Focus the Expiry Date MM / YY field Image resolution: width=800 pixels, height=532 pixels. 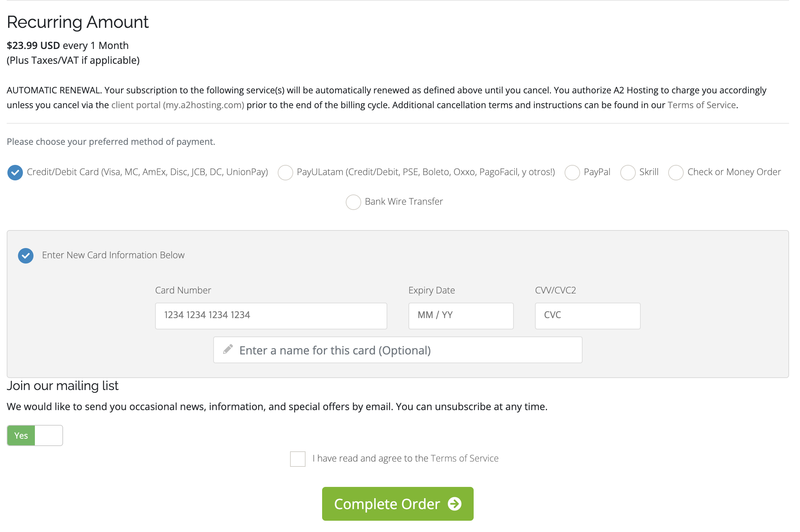(461, 316)
